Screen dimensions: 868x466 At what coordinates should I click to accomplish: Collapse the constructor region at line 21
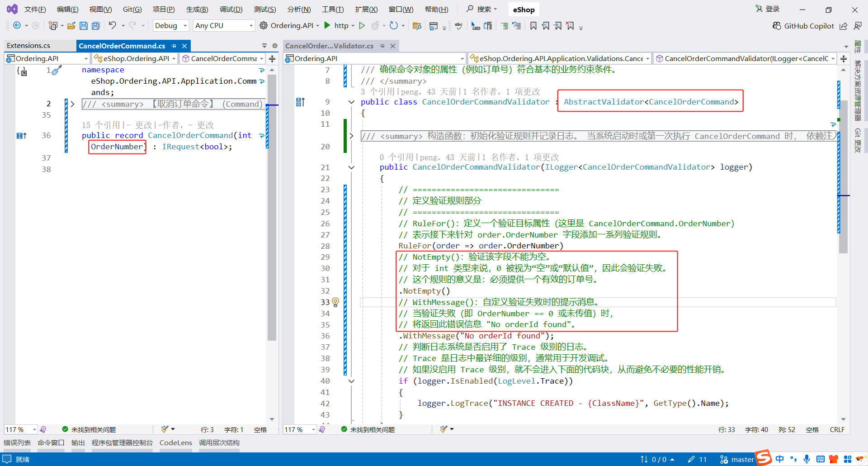351,167
